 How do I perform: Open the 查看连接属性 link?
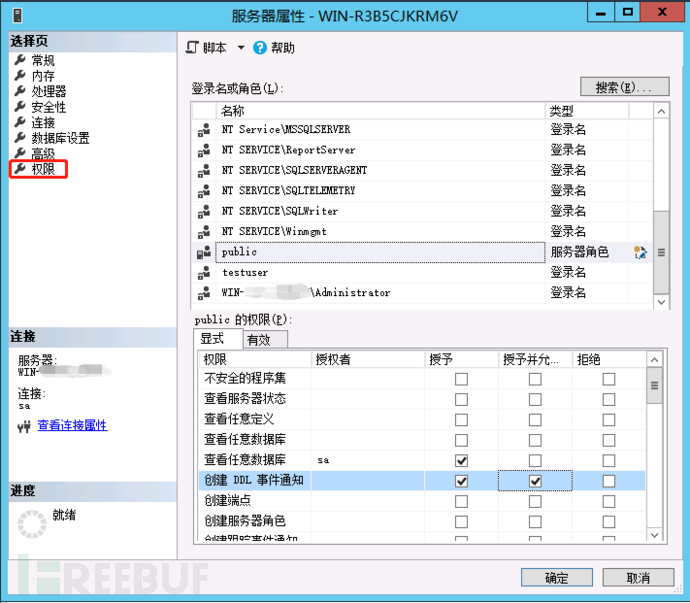(72, 425)
